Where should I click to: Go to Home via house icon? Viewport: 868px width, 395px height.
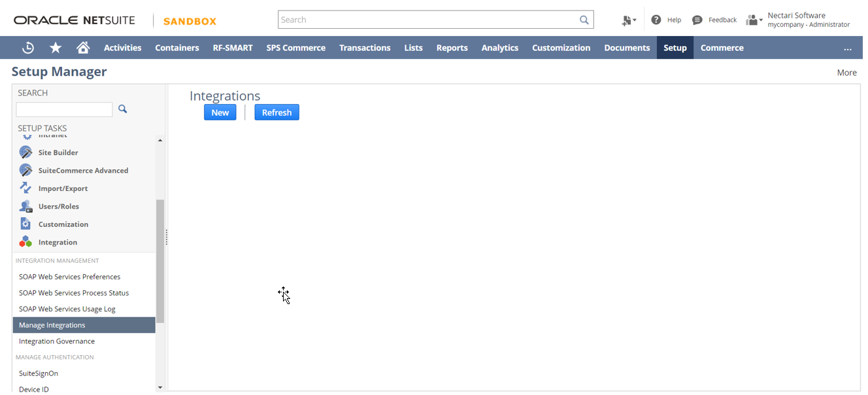tap(83, 48)
